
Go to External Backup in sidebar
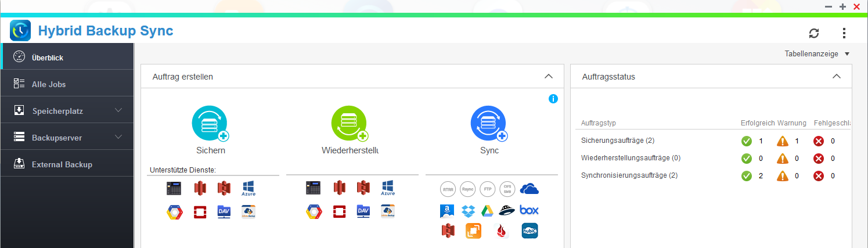(62, 164)
